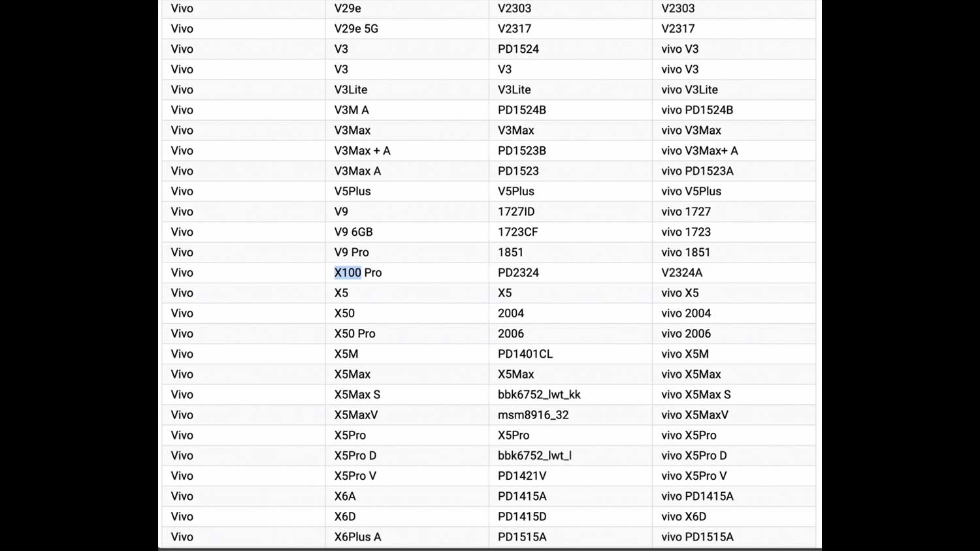Click the msm8916_32 cell
The image size is (980, 551).
(x=533, y=415)
